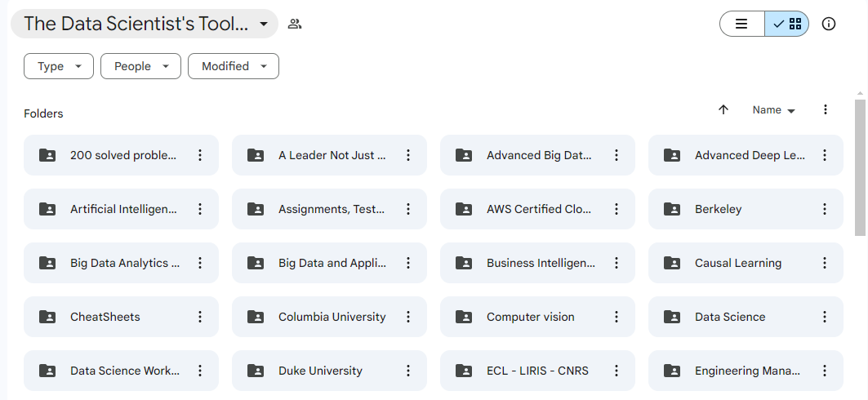The width and height of the screenshot is (868, 400).
Task: Open the Type filter dropdown
Action: (59, 66)
